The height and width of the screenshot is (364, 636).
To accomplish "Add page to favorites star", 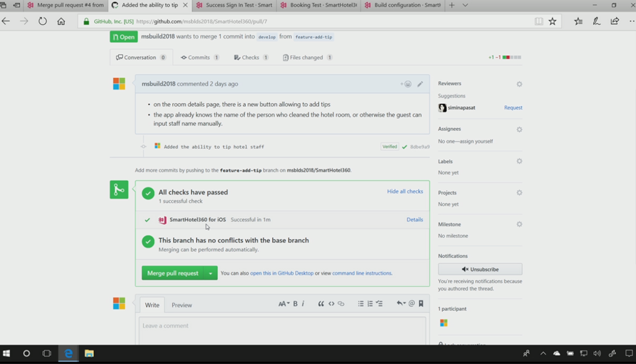I will pyautogui.click(x=552, y=22).
